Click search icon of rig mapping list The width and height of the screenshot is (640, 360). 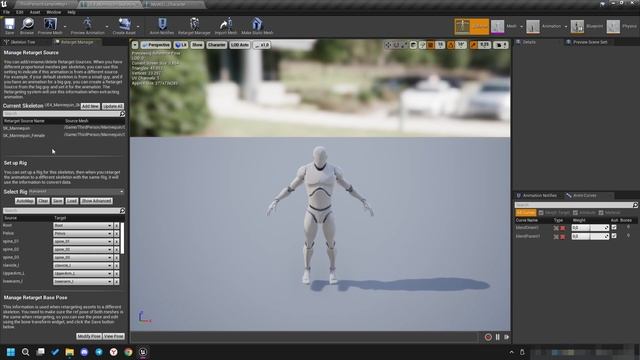pos(122,211)
